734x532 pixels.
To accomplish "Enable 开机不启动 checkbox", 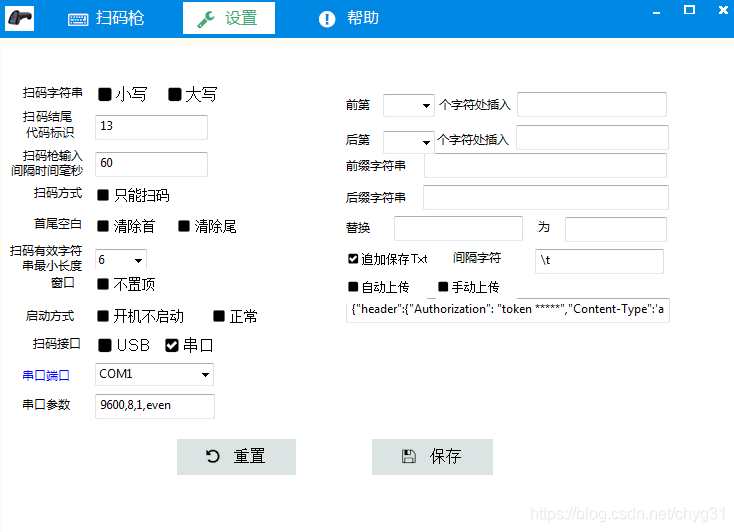I will coord(103,316).
